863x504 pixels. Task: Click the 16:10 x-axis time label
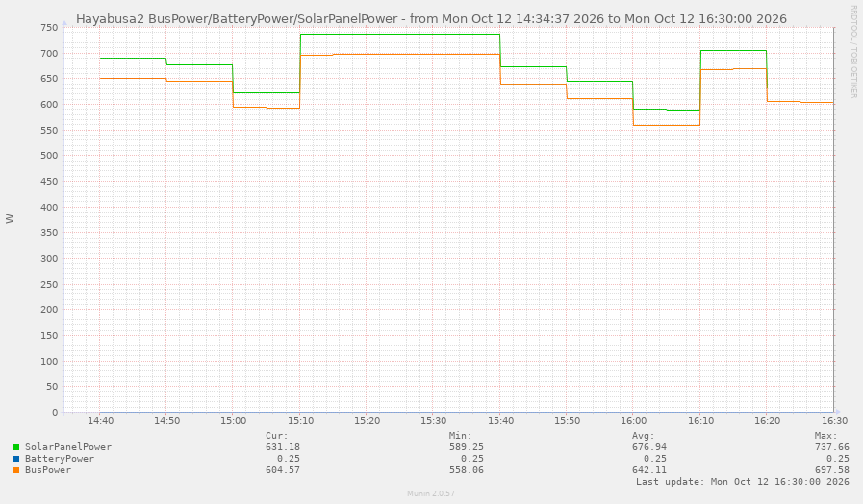700,421
